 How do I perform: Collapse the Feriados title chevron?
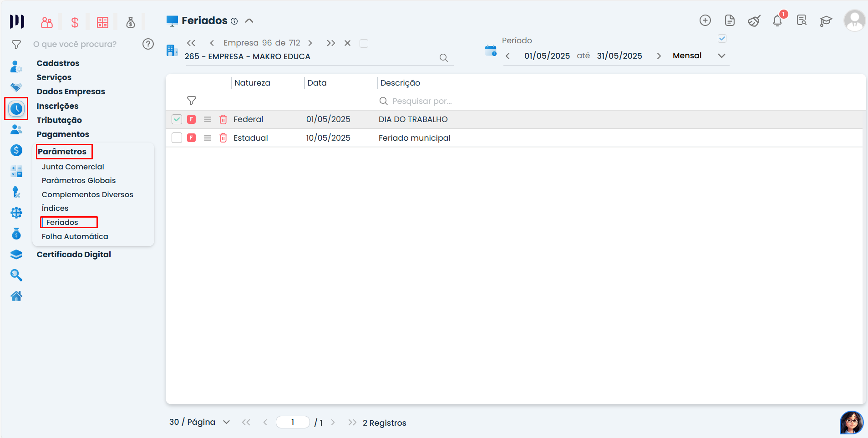click(249, 21)
